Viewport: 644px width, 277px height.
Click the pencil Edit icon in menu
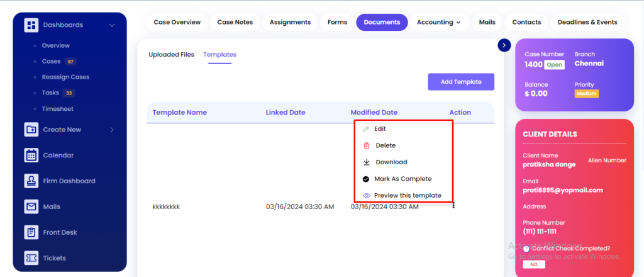pos(366,129)
